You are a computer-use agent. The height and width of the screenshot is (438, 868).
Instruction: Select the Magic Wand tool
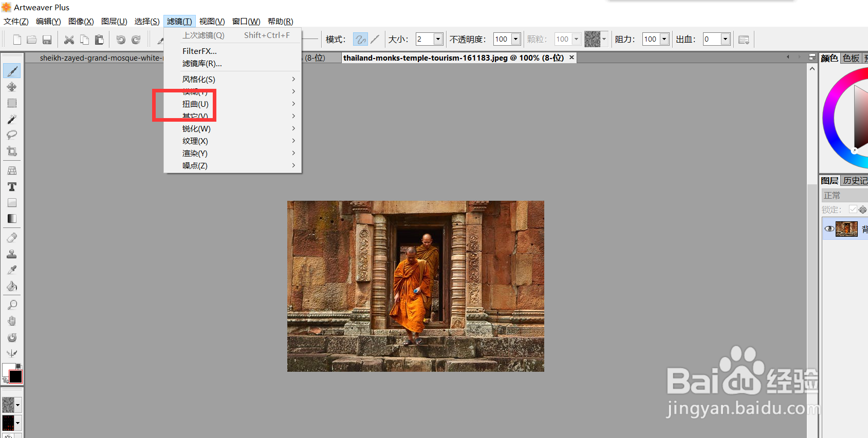(x=12, y=119)
